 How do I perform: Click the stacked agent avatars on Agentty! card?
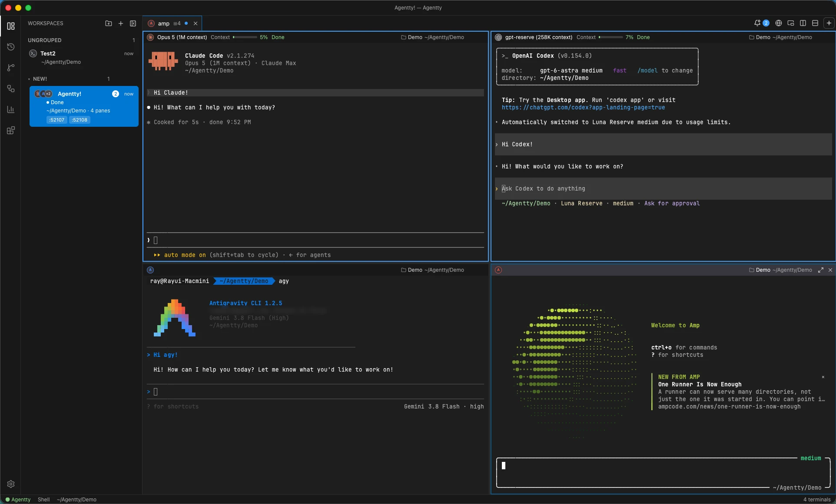coord(43,94)
